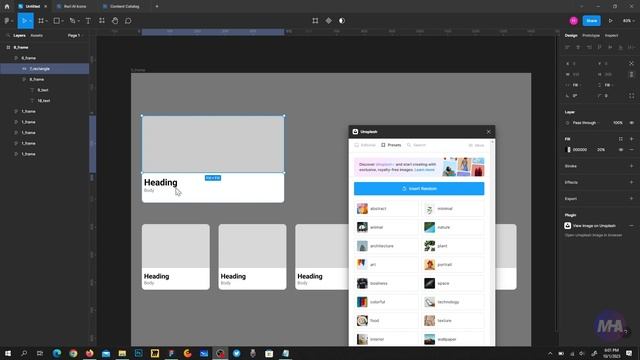Collapse the 6_frame layer
This screenshot has width=640, height=360.
16,58
